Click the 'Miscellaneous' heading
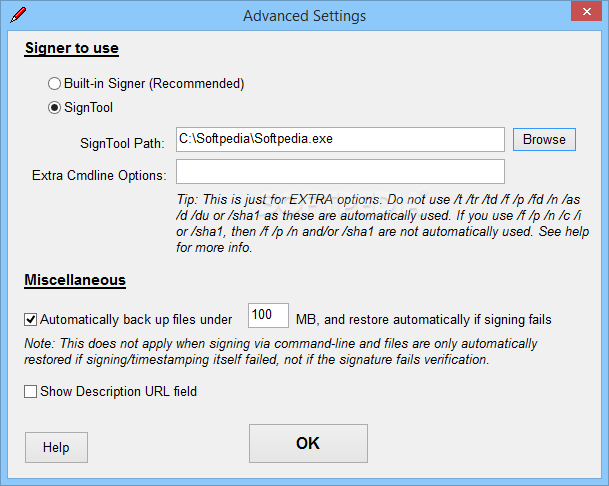Viewport: 609px width, 486px height. 75,280
